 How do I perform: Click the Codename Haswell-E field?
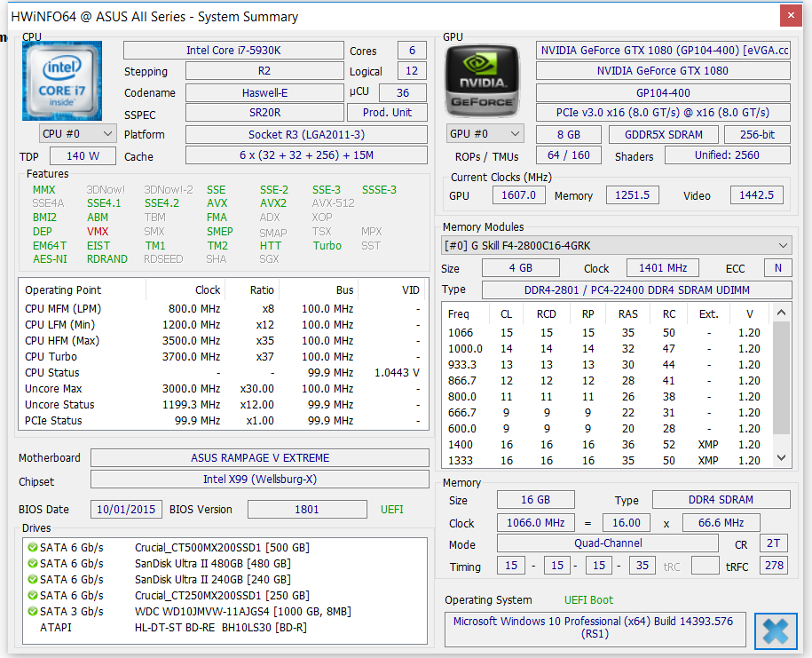264,92
